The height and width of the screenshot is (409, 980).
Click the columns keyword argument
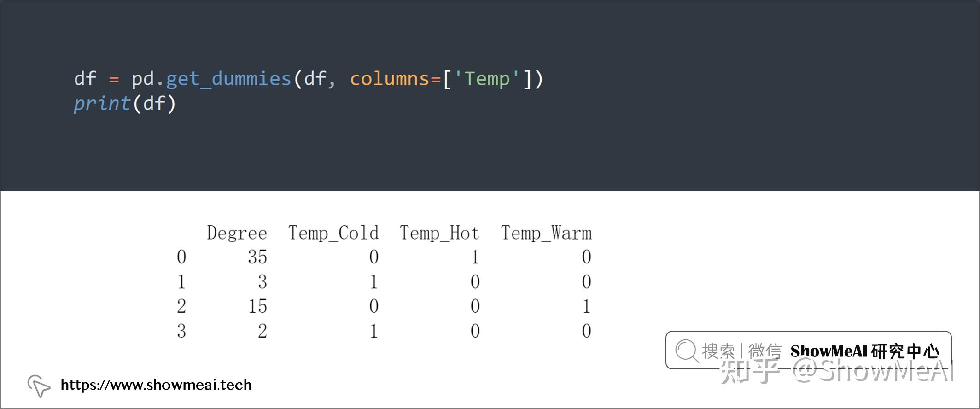[390, 79]
